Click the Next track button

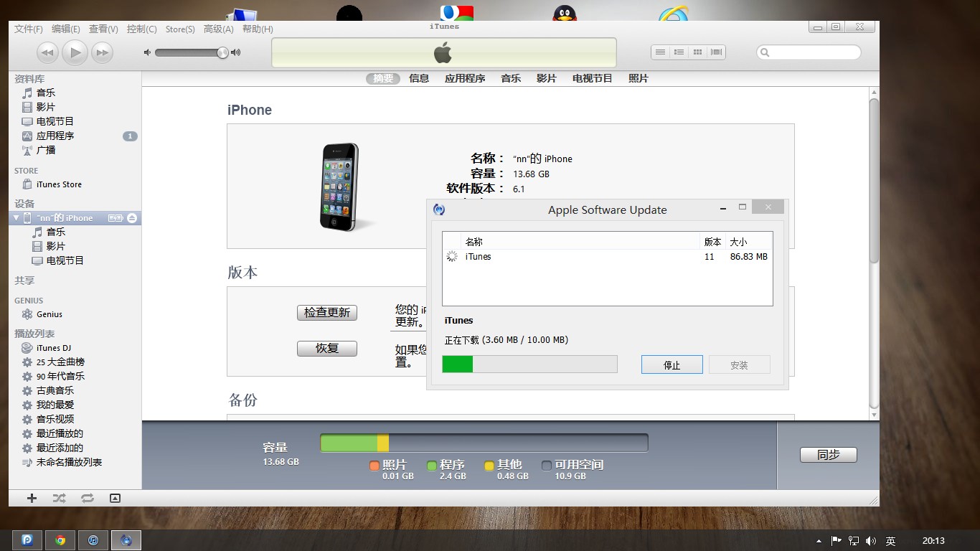[x=103, y=52]
